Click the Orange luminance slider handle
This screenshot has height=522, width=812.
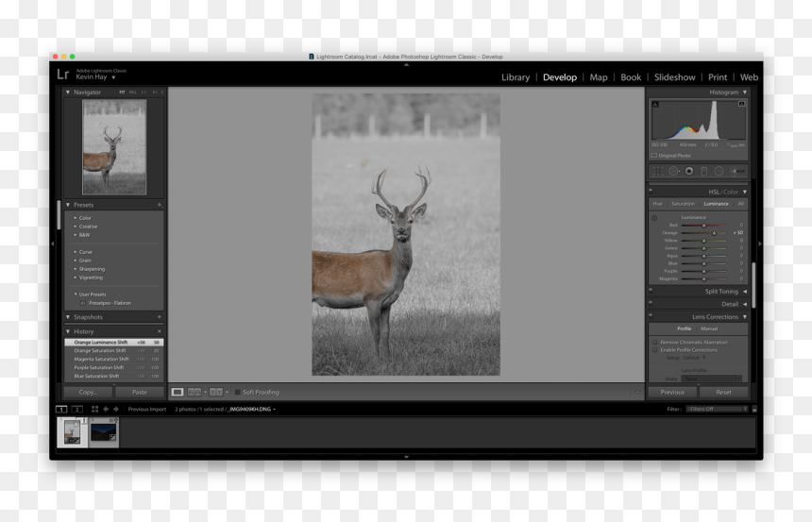click(714, 233)
